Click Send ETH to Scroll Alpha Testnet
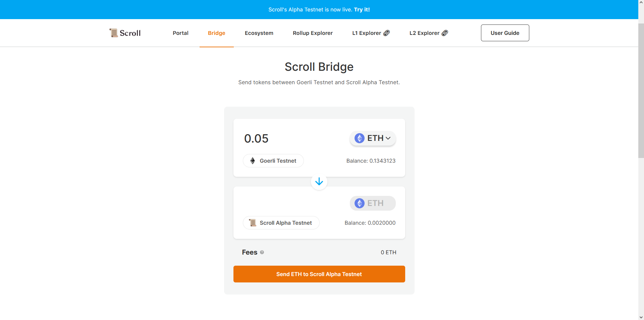This screenshot has width=644, height=320. pyautogui.click(x=319, y=274)
